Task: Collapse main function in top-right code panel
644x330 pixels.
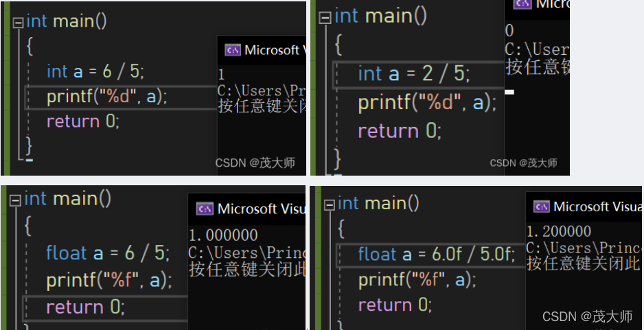Action: pyautogui.click(x=325, y=18)
